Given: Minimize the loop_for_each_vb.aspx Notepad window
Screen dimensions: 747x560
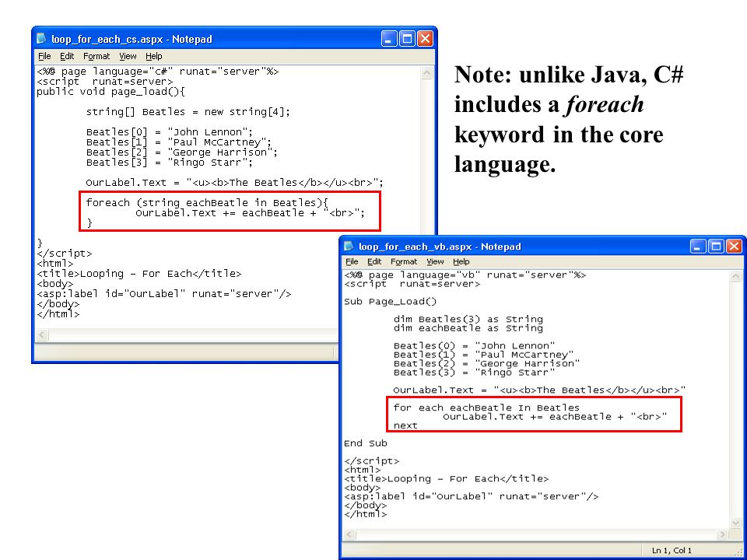Looking at the screenshot, I should point(698,247).
